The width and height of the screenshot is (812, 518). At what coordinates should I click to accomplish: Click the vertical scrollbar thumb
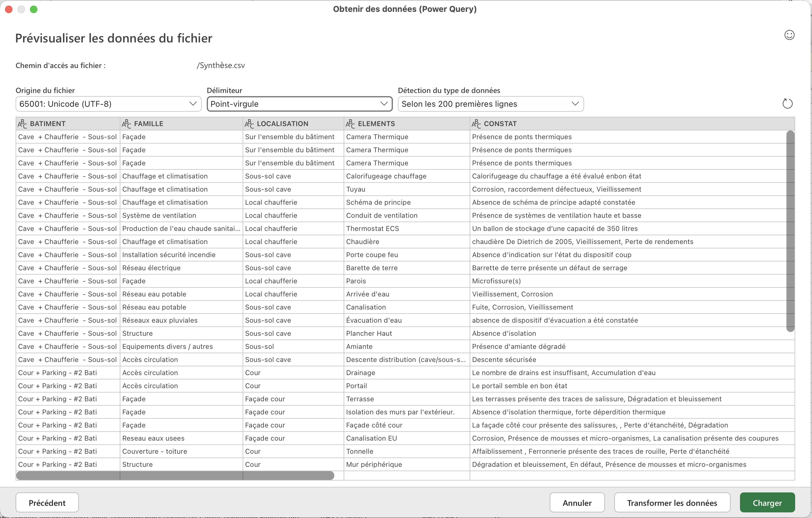click(x=790, y=231)
